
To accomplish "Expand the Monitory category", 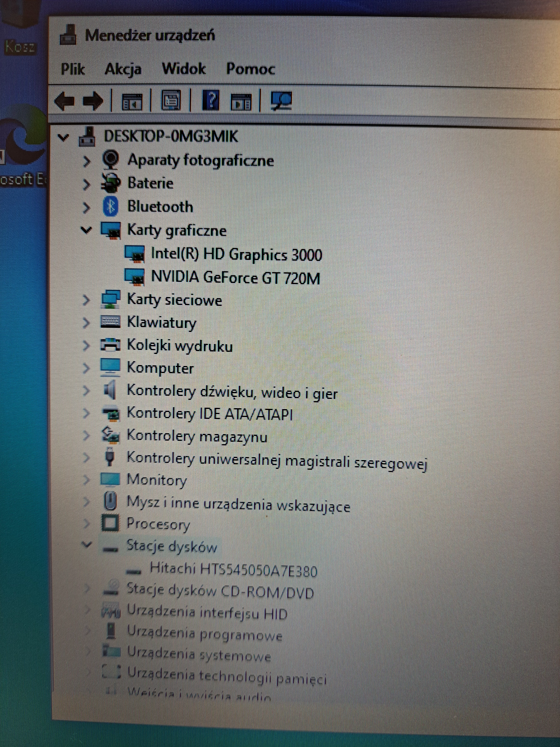I will coord(86,480).
